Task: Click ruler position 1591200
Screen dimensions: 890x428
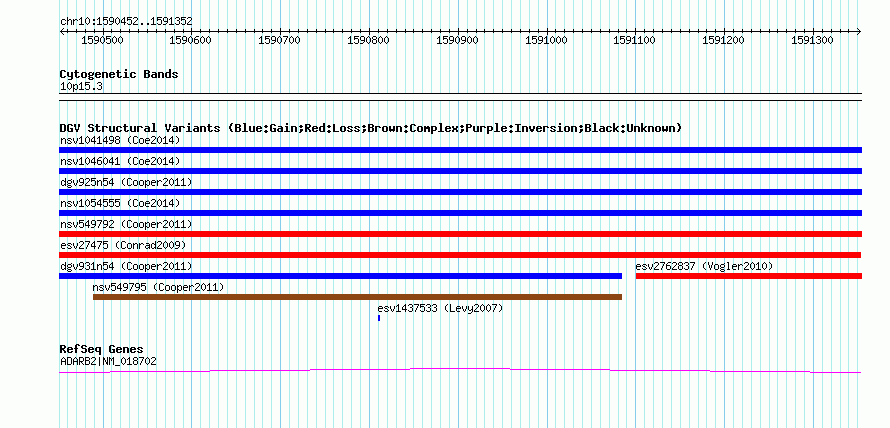Action: pyautogui.click(x=724, y=40)
